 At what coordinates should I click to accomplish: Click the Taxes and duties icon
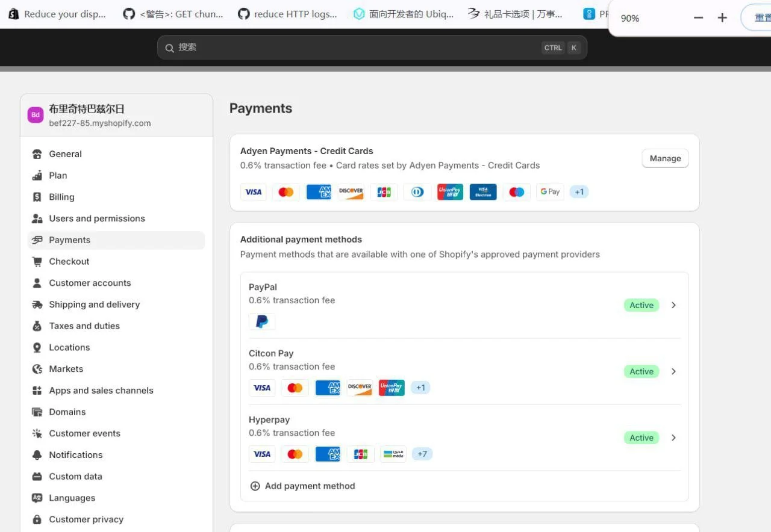pyautogui.click(x=37, y=326)
